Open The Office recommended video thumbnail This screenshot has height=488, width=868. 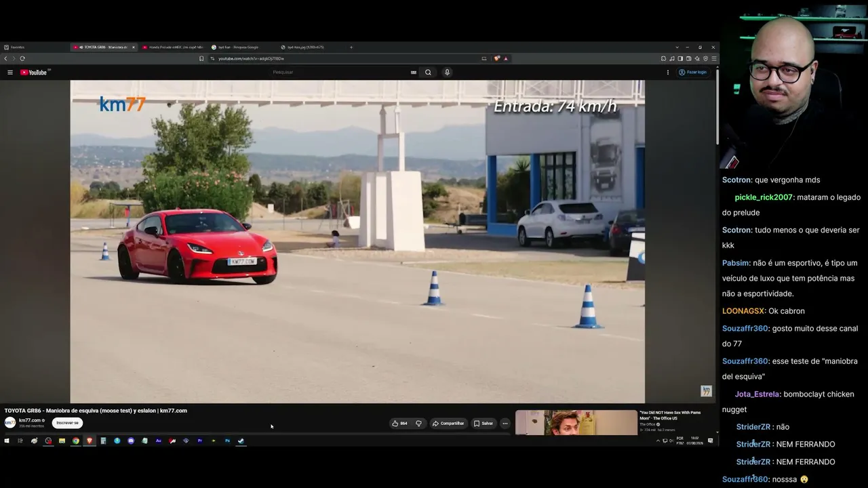click(576, 422)
